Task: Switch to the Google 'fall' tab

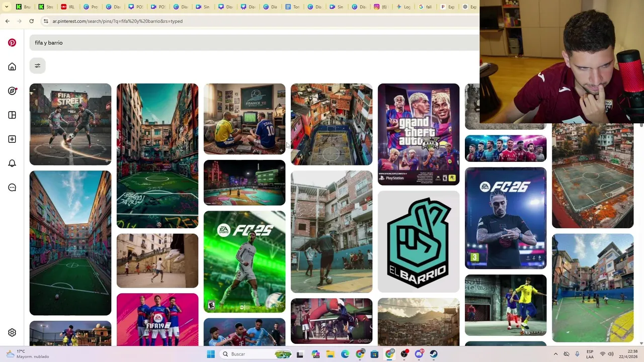Action: [425, 7]
